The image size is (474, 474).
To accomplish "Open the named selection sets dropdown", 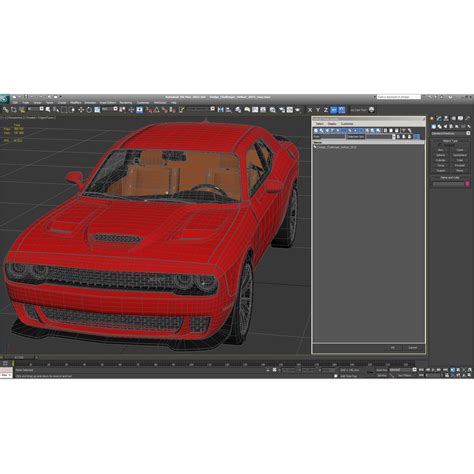I will pyautogui.click(x=201, y=109).
